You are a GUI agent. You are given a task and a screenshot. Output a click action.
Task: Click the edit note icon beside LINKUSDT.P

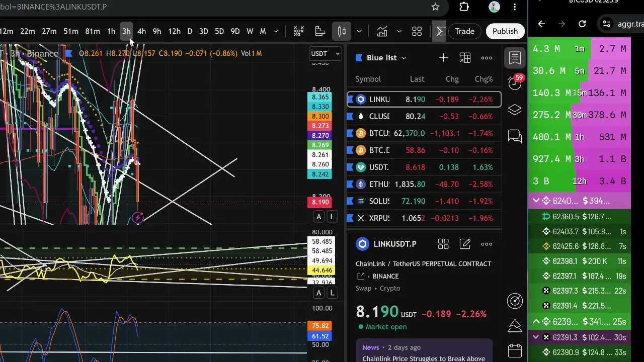coord(465,244)
